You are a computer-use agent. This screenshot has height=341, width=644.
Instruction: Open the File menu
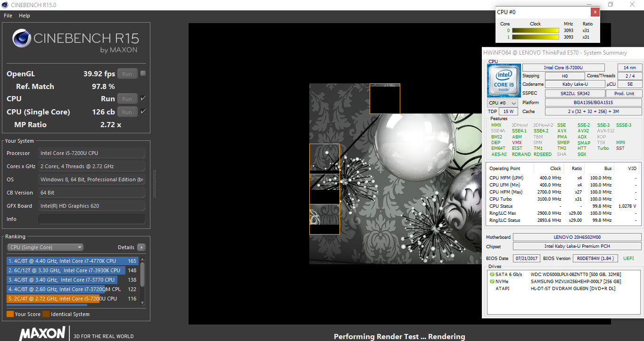(x=8, y=16)
